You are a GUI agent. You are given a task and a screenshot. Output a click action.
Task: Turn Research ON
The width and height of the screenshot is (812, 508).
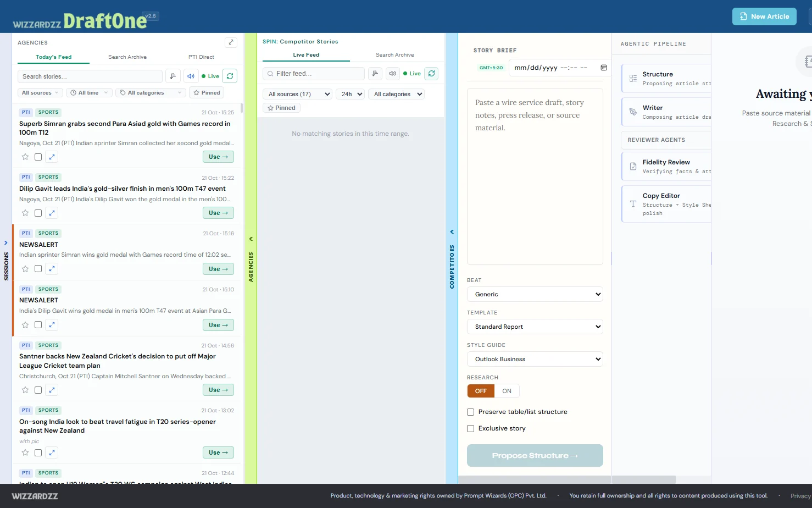point(507,391)
